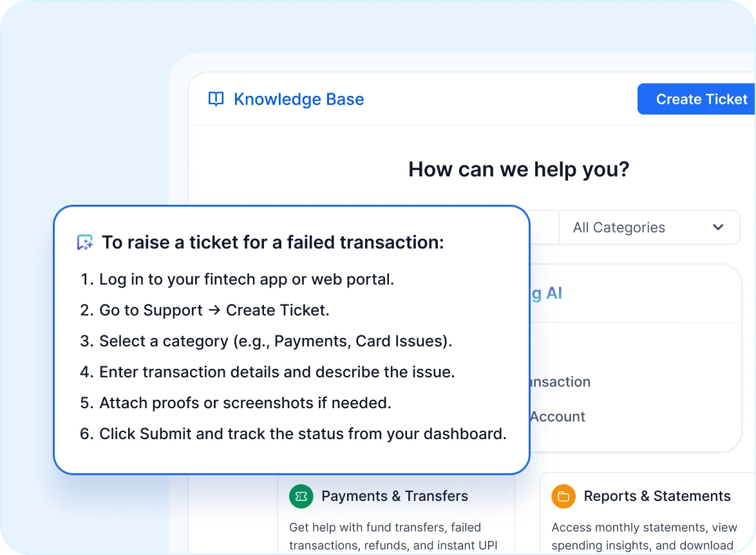Click the Knowledge Base book icon

click(x=216, y=99)
